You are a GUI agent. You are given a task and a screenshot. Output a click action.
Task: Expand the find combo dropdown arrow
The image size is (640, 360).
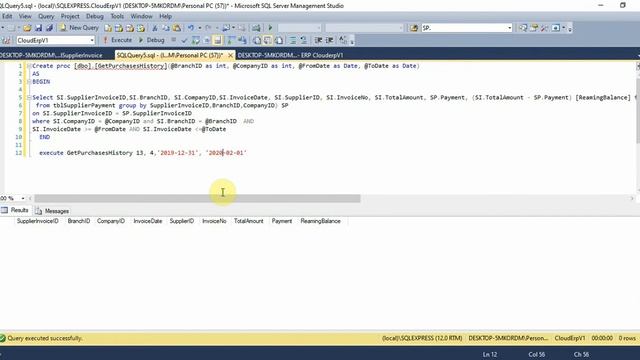point(509,28)
